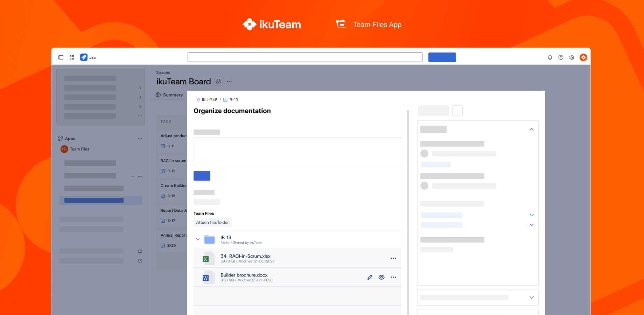Click the Attach file/folder button
This screenshot has height=315, width=644.
[212, 222]
